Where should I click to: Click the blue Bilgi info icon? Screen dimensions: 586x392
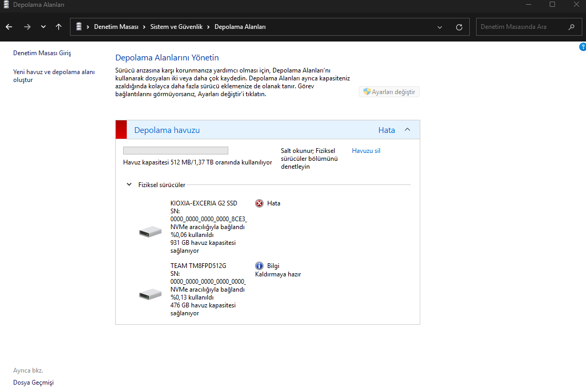pos(259,266)
